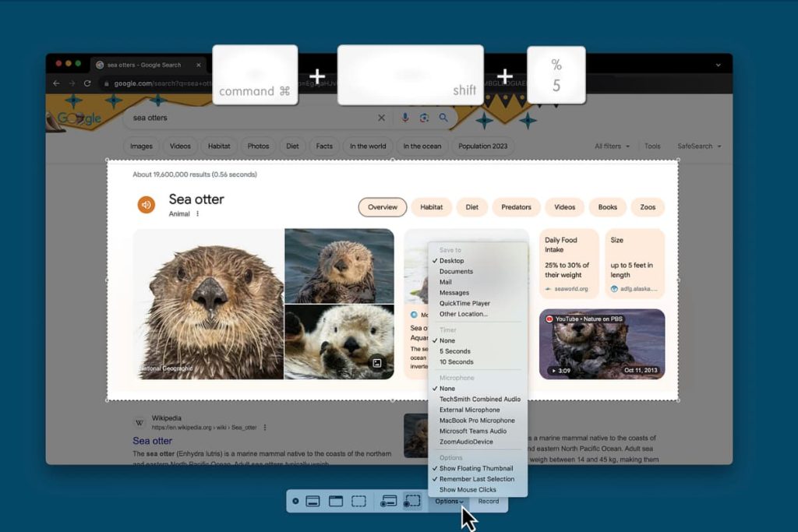Click the Record button
This screenshot has width=798, height=532.
(x=489, y=501)
